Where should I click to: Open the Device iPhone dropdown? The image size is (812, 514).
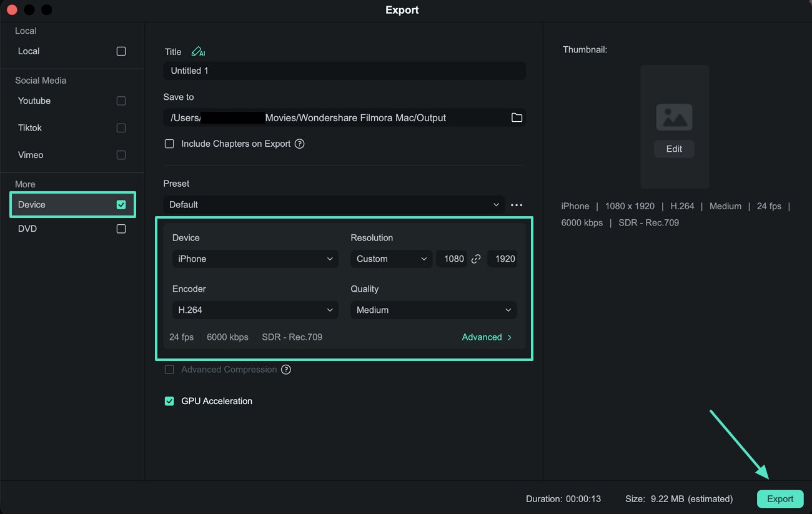pyautogui.click(x=255, y=259)
